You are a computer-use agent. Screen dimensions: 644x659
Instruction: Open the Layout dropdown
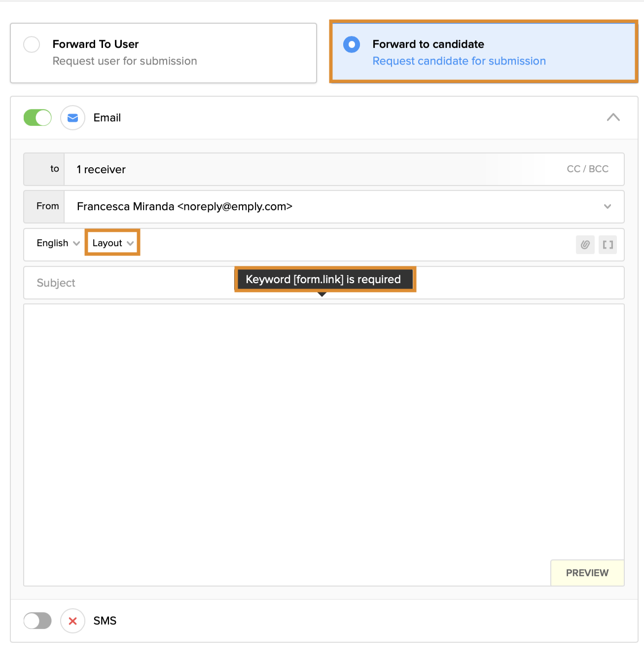tap(112, 243)
